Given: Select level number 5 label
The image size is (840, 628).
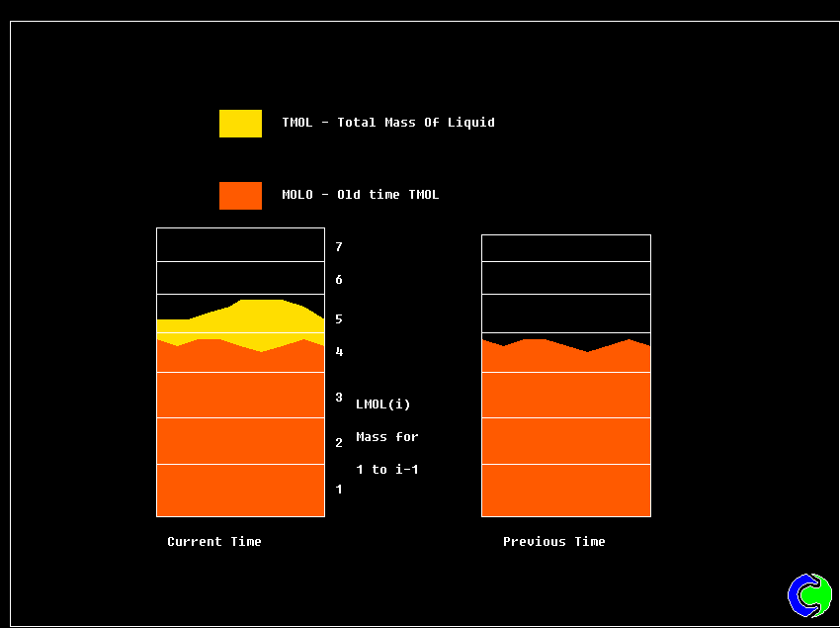Looking at the screenshot, I should [339, 319].
